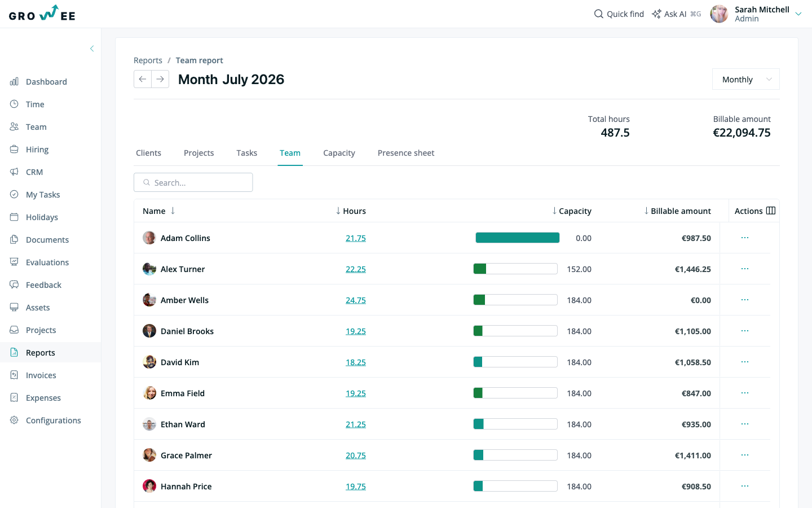
Task: Open Amber Wells' 24.75 hours link
Action: tap(356, 300)
